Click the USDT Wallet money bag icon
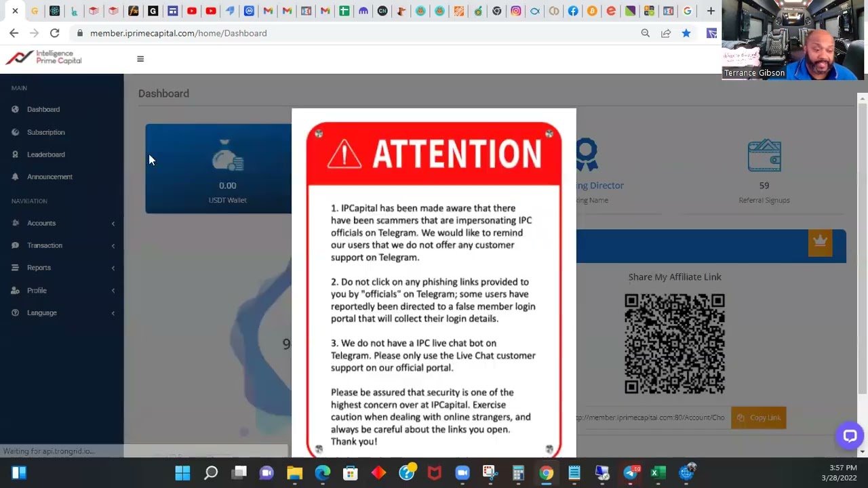Image resolution: width=868 pixels, height=488 pixels. [227, 156]
